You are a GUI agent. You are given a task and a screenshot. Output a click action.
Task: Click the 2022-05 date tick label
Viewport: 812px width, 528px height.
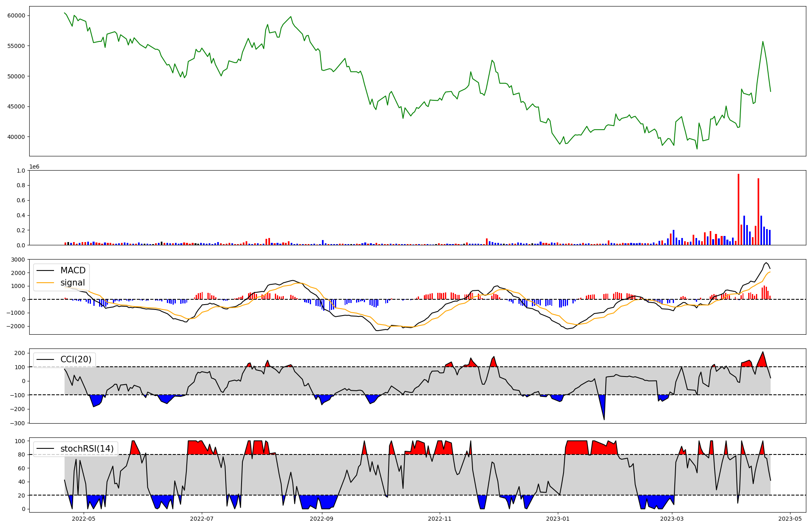[x=84, y=519]
